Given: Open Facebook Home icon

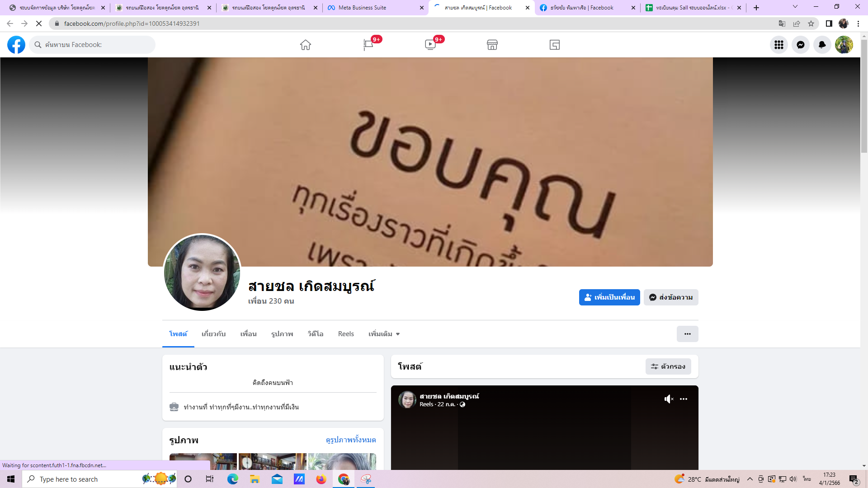Looking at the screenshot, I should pyautogui.click(x=306, y=45).
